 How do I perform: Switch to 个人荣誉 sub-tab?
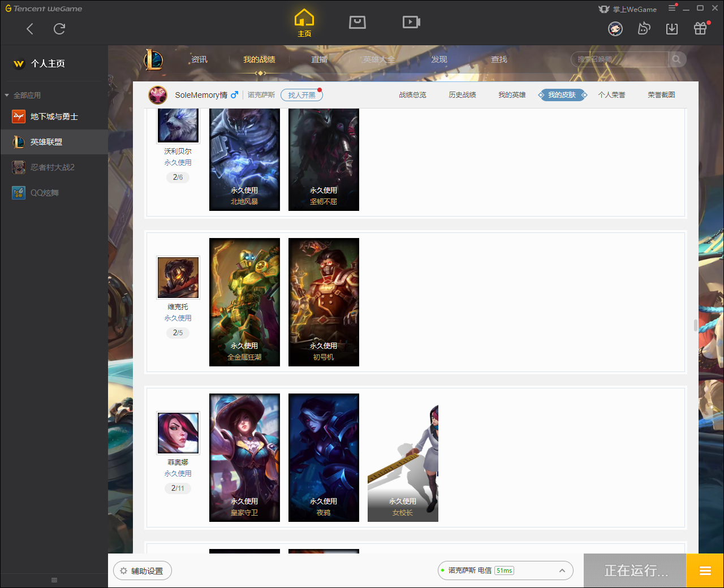click(x=611, y=95)
